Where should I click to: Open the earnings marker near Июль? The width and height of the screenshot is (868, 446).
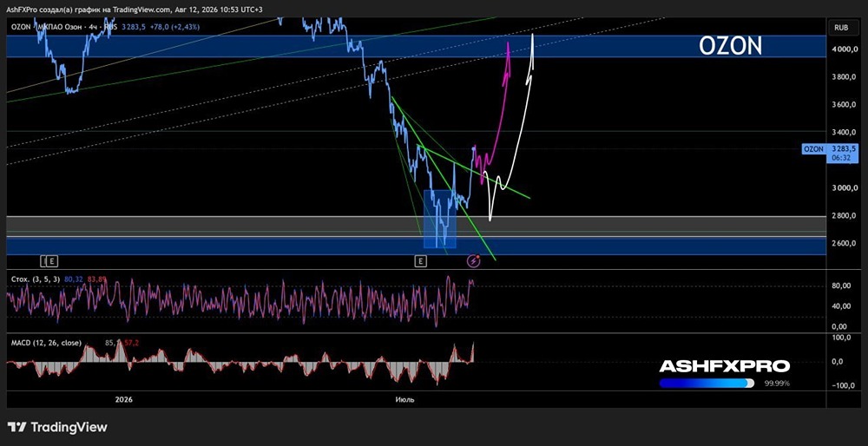click(421, 260)
